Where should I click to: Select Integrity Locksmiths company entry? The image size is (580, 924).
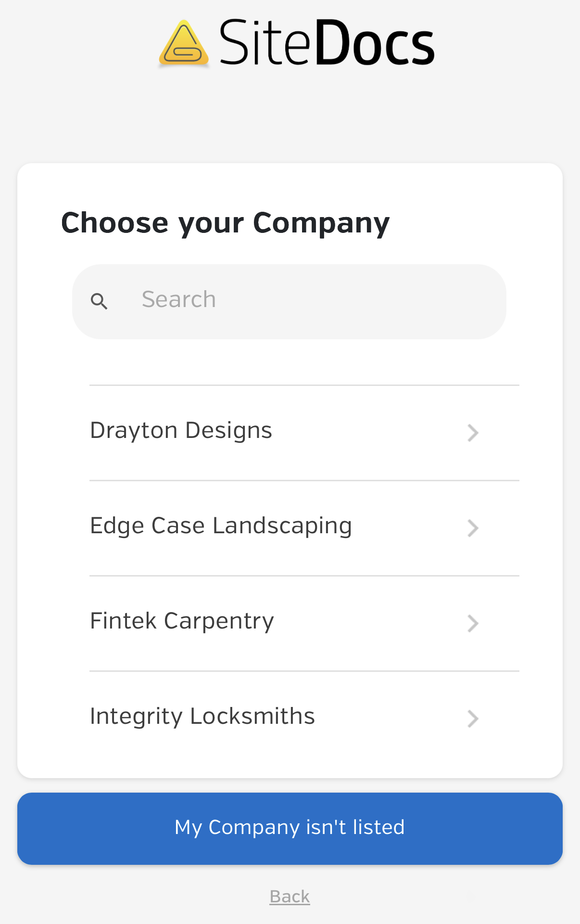click(202, 717)
